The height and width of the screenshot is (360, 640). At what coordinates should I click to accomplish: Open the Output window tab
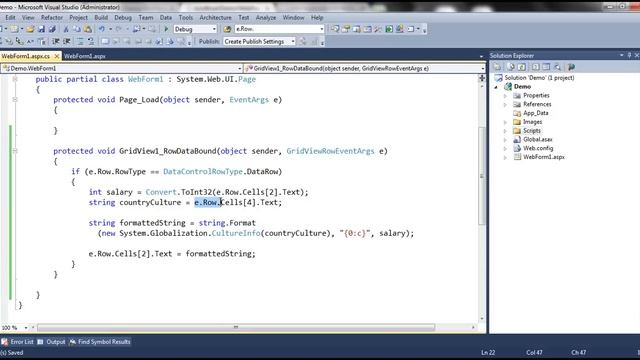[51, 342]
